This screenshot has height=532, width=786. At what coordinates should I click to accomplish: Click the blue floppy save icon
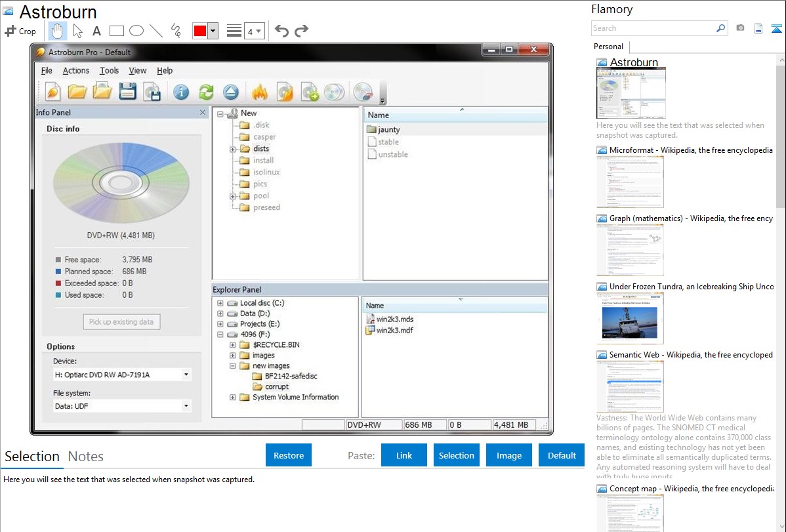(127, 92)
